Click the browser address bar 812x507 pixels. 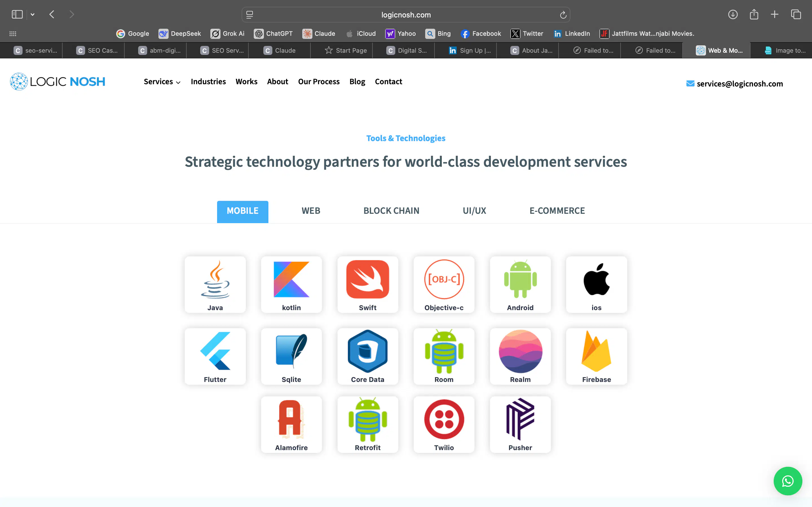pyautogui.click(x=406, y=14)
